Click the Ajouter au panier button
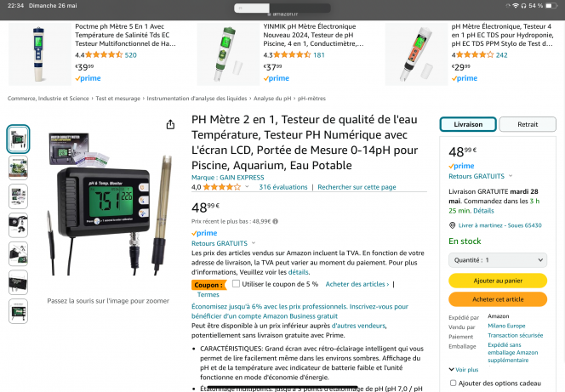The width and height of the screenshot is (565, 392). pyautogui.click(x=498, y=281)
